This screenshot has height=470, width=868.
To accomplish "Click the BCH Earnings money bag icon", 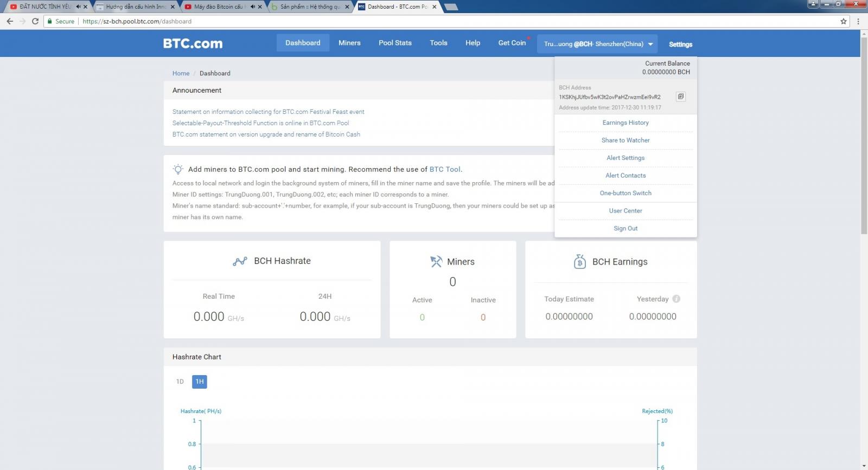I will tap(579, 262).
